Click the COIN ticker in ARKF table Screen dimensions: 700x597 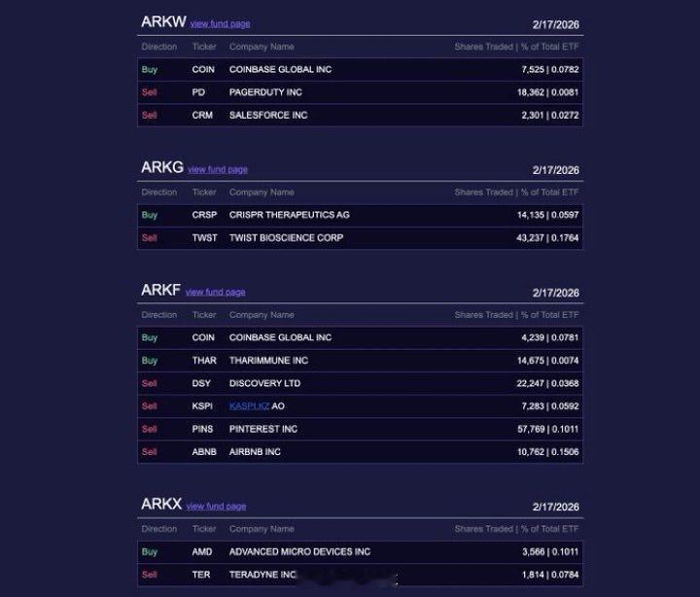[203, 337]
